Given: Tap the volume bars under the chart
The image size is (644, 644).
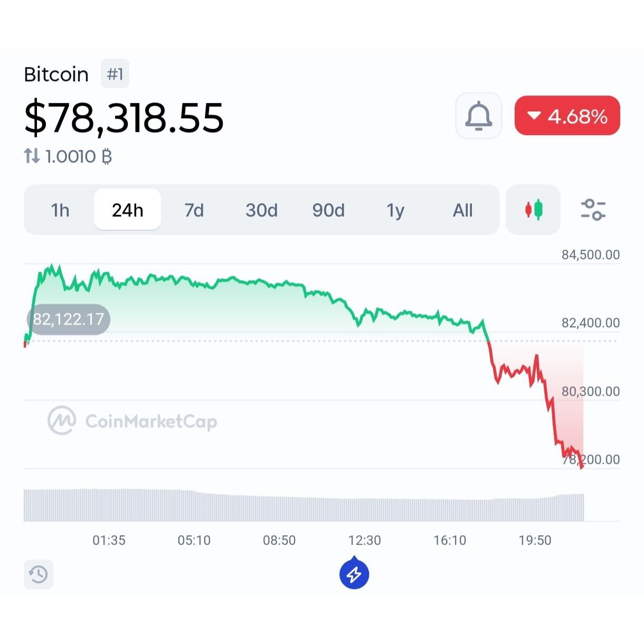Looking at the screenshot, I should [304, 505].
